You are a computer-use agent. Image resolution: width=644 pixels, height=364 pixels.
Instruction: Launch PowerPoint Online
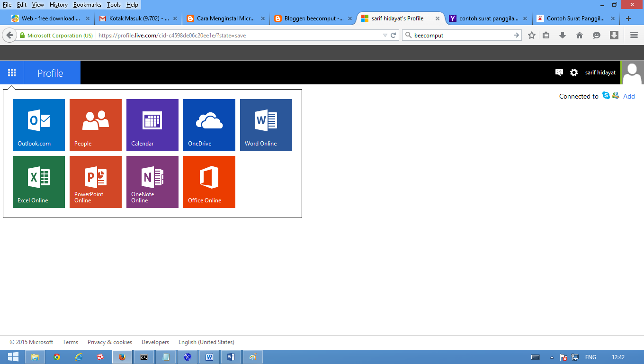95,182
